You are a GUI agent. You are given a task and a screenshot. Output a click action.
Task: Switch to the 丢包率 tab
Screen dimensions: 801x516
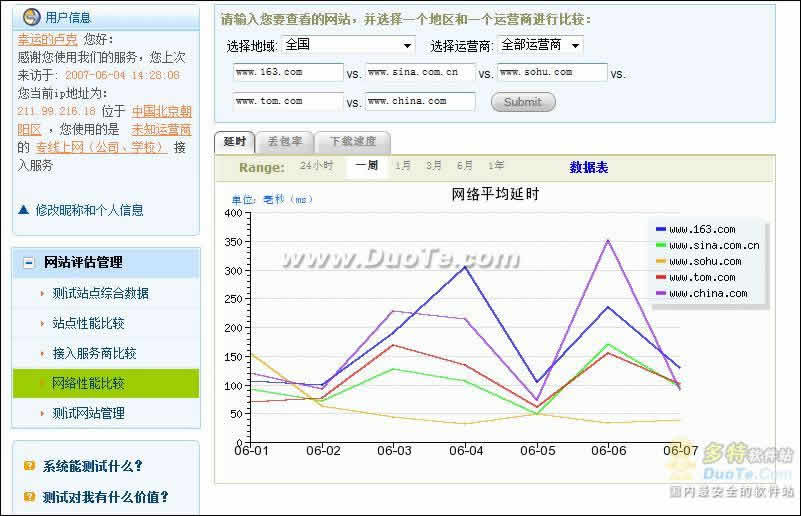285,142
